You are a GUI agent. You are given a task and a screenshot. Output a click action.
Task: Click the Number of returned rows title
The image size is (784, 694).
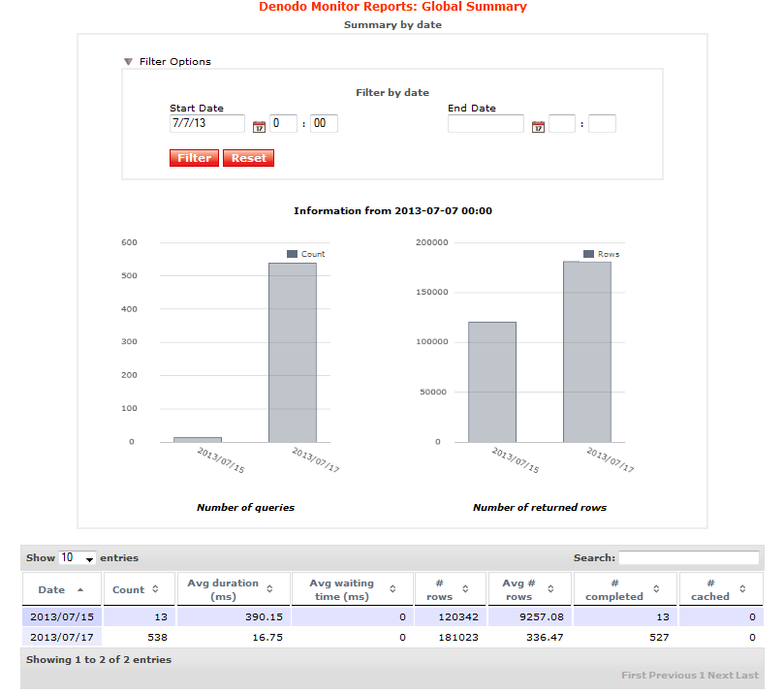[x=540, y=507]
